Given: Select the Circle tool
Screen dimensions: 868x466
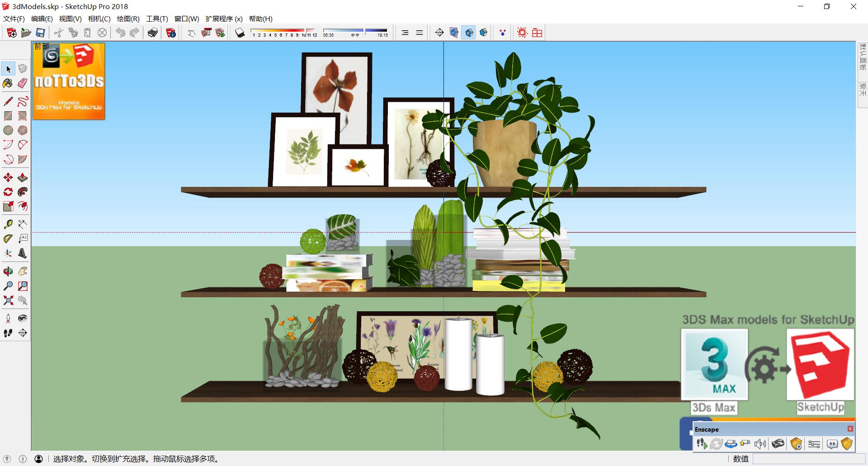Looking at the screenshot, I should 8,130.
